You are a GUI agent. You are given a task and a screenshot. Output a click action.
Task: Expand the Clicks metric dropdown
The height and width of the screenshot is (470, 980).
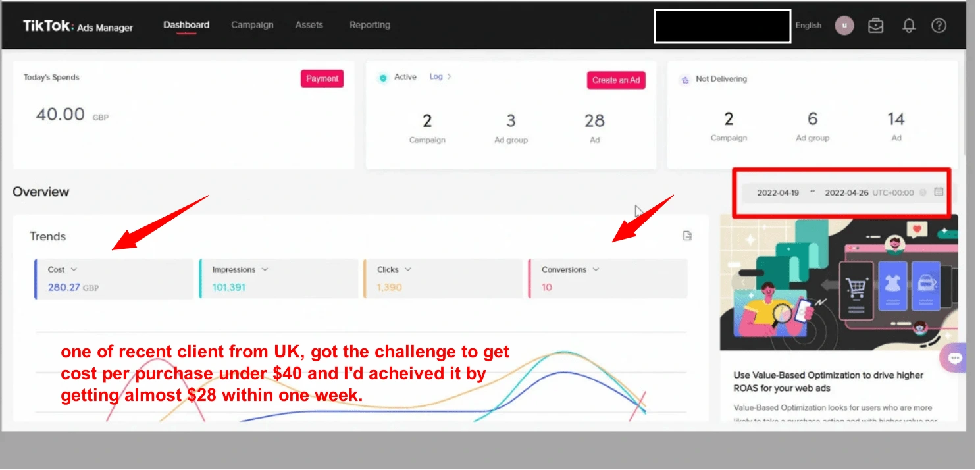[408, 269]
